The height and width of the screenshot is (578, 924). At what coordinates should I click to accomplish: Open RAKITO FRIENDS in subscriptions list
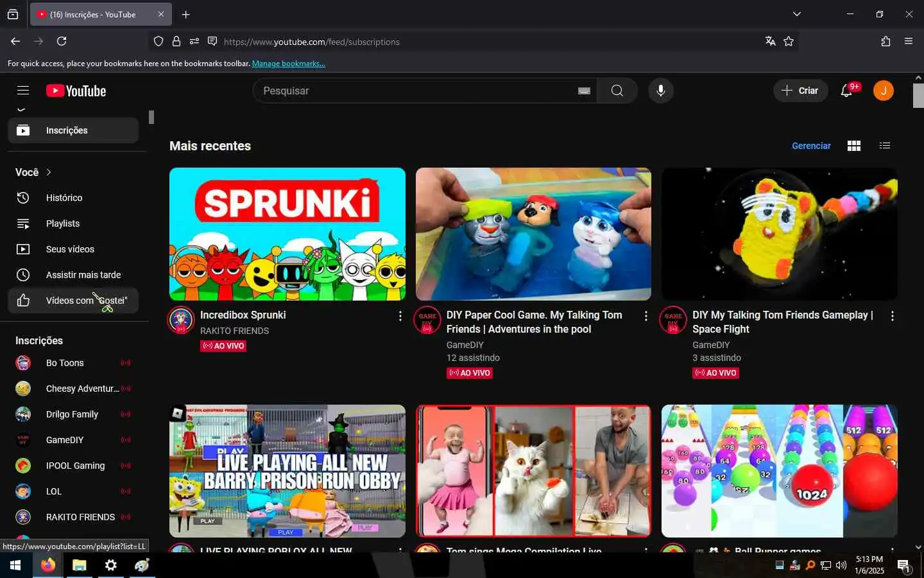coord(73,517)
